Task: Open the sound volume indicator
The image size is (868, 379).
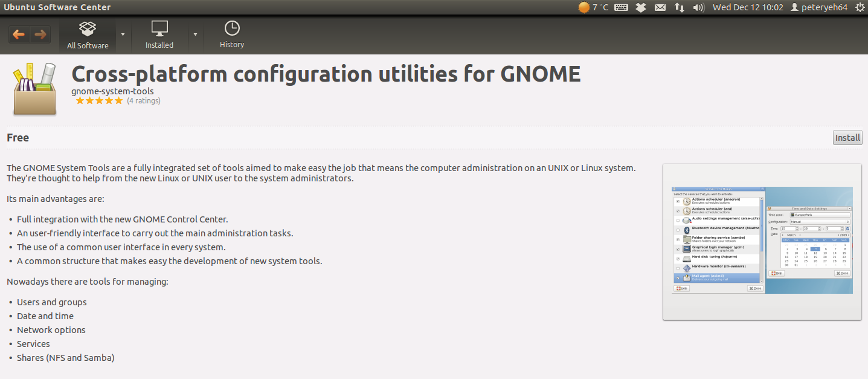Action: coord(698,7)
